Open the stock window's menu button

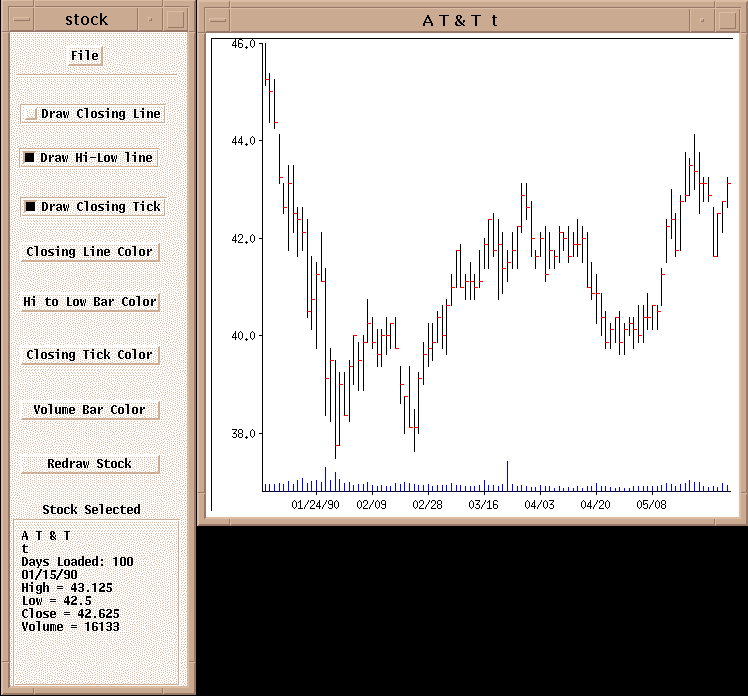pos(21,19)
